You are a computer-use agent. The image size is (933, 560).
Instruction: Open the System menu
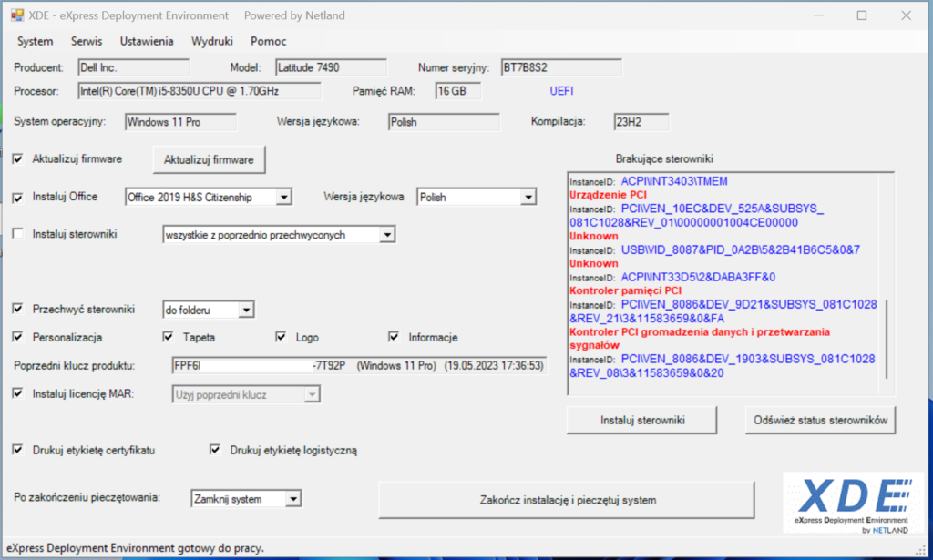[35, 41]
